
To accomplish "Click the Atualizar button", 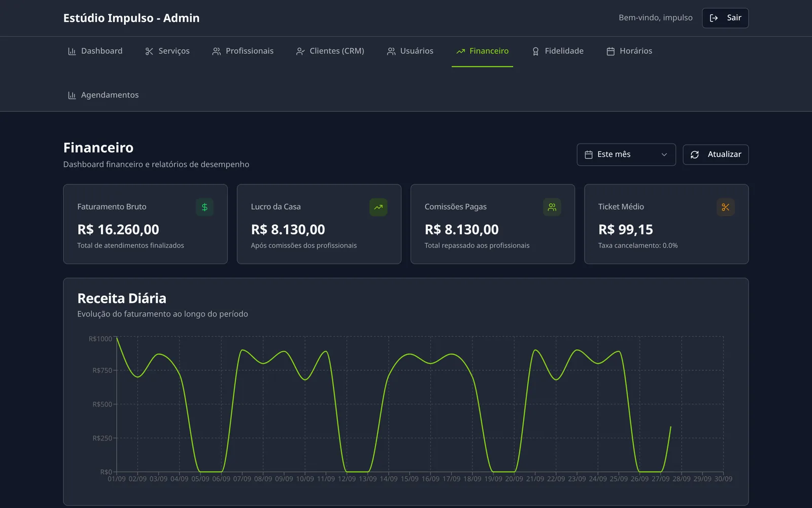I will click(x=716, y=154).
